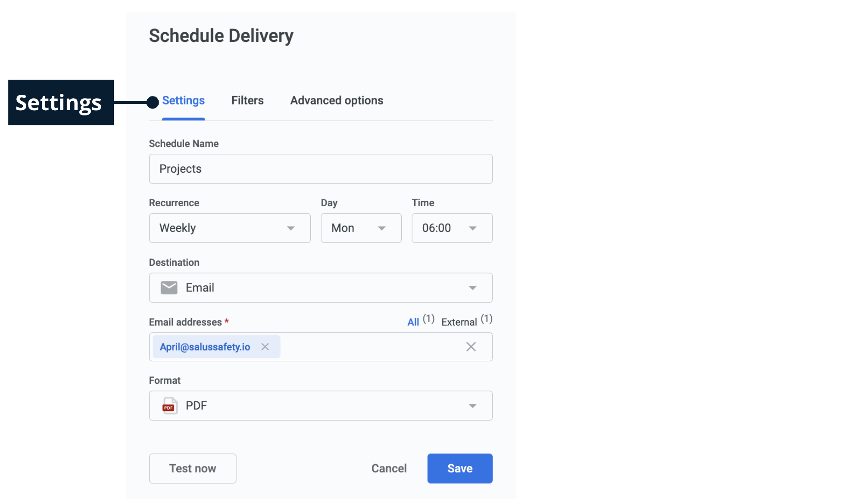Switch to the Settings tab
The image size is (868, 503).
coord(183,100)
